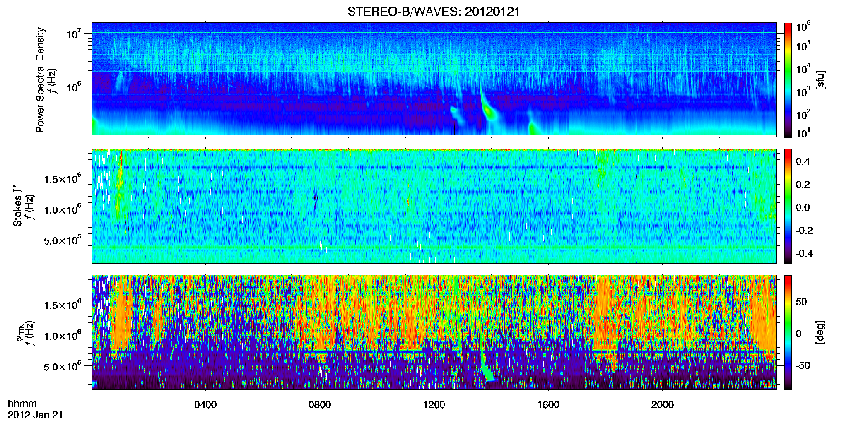
Task: Click the [sfu] colorbar unit label
Action: click(x=820, y=80)
